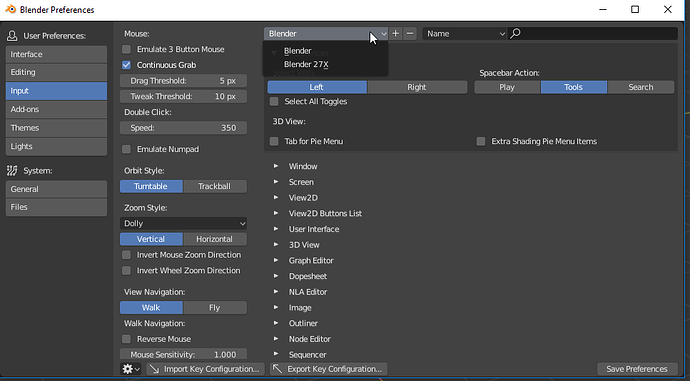The image size is (690, 381).
Task: Expand the User Interface keymap category
Action: click(276, 229)
